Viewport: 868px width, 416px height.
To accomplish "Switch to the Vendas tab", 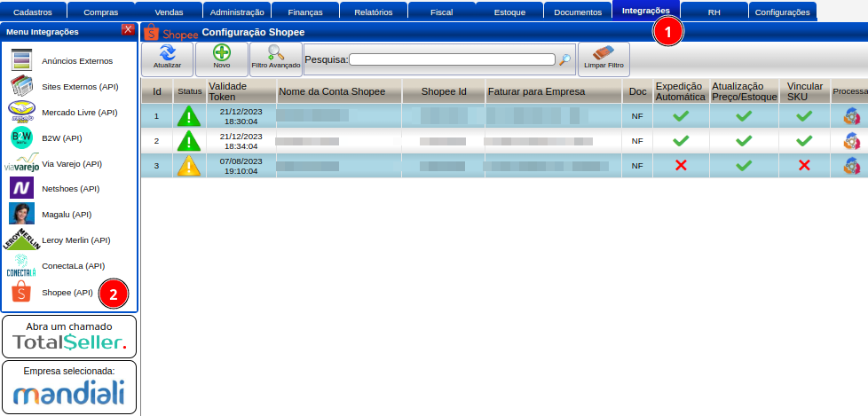I will pyautogui.click(x=169, y=12).
